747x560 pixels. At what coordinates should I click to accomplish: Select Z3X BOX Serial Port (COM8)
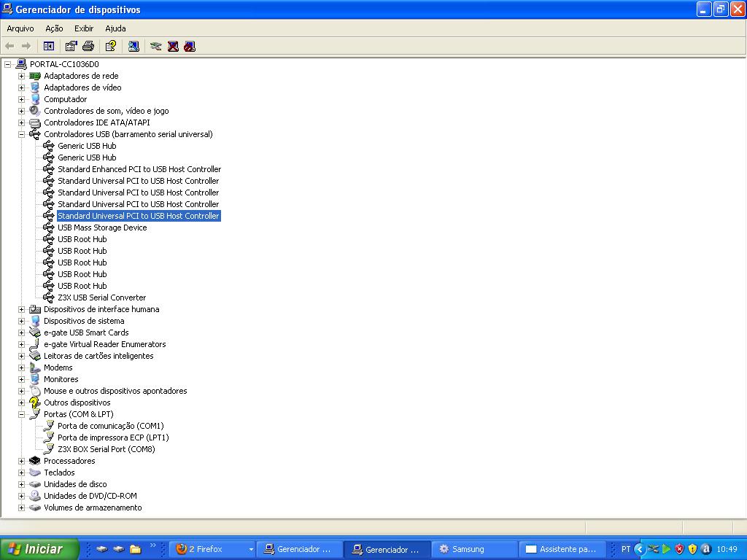pos(106,449)
